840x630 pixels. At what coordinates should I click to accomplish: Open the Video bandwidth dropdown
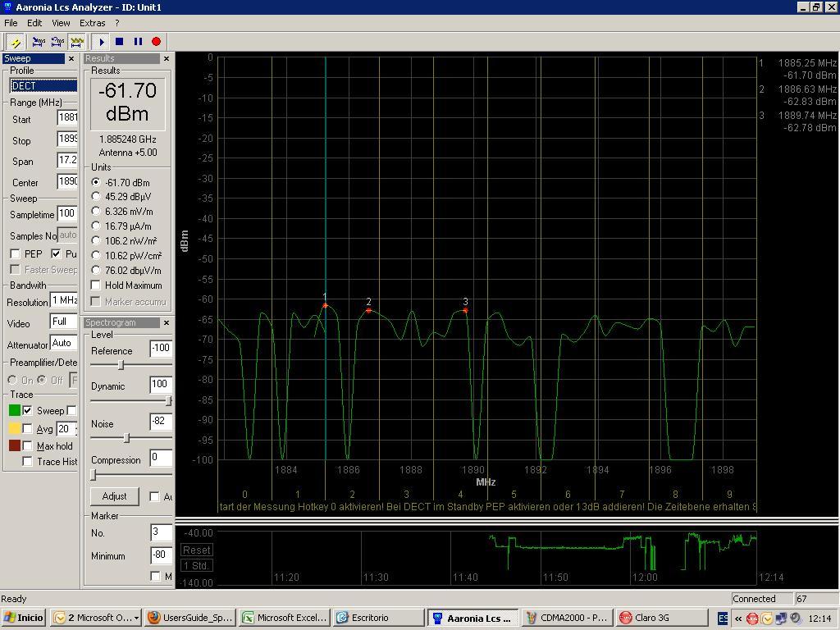pyautogui.click(x=63, y=322)
